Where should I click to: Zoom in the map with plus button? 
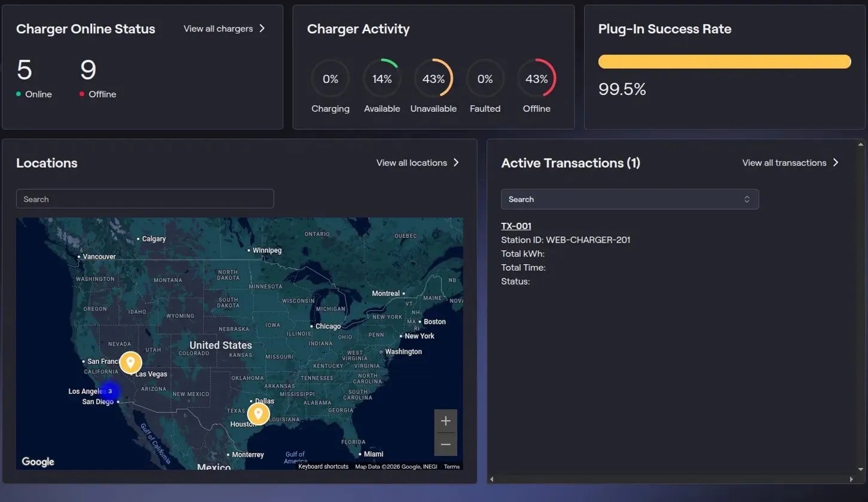click(445, 421)
